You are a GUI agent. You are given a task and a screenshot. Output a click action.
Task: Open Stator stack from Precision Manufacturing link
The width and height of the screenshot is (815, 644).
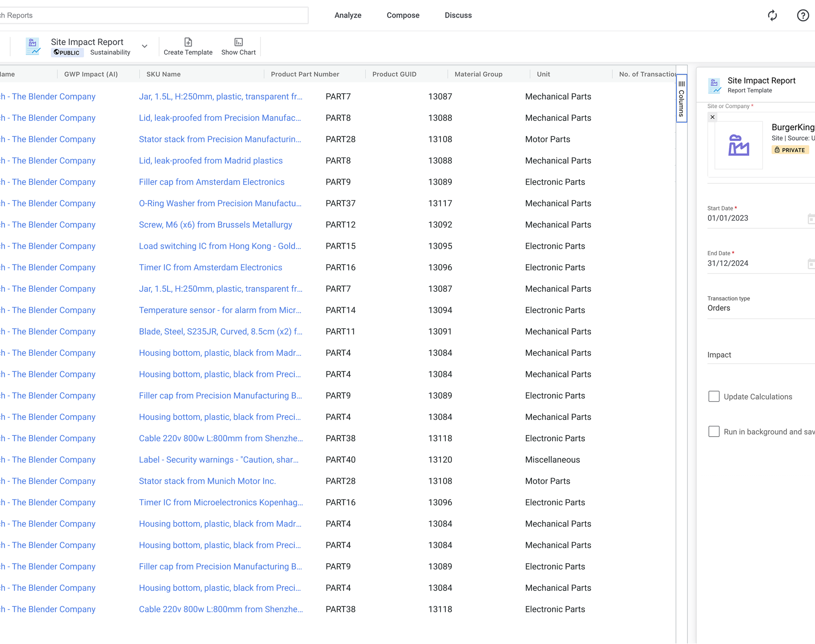pos(220,140)
